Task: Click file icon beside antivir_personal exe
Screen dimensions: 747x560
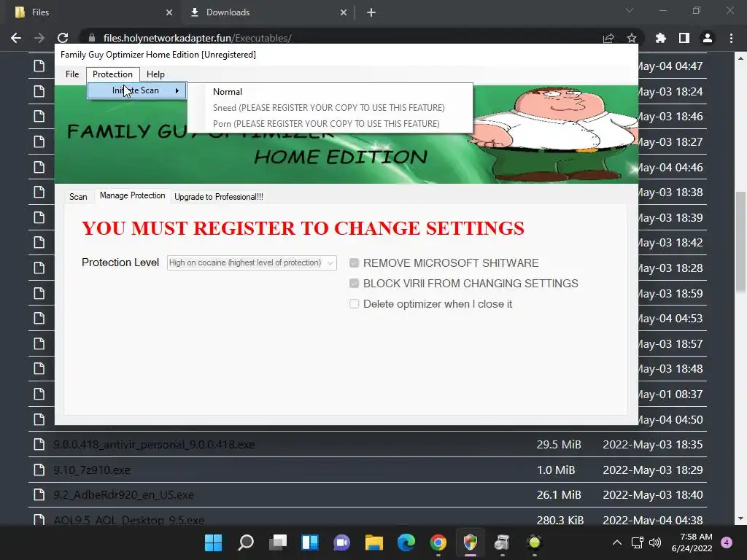Action: 39,445
